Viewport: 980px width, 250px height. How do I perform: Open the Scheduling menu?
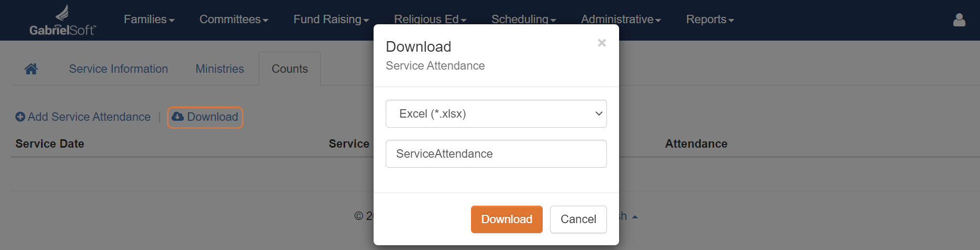click(524, 20)
